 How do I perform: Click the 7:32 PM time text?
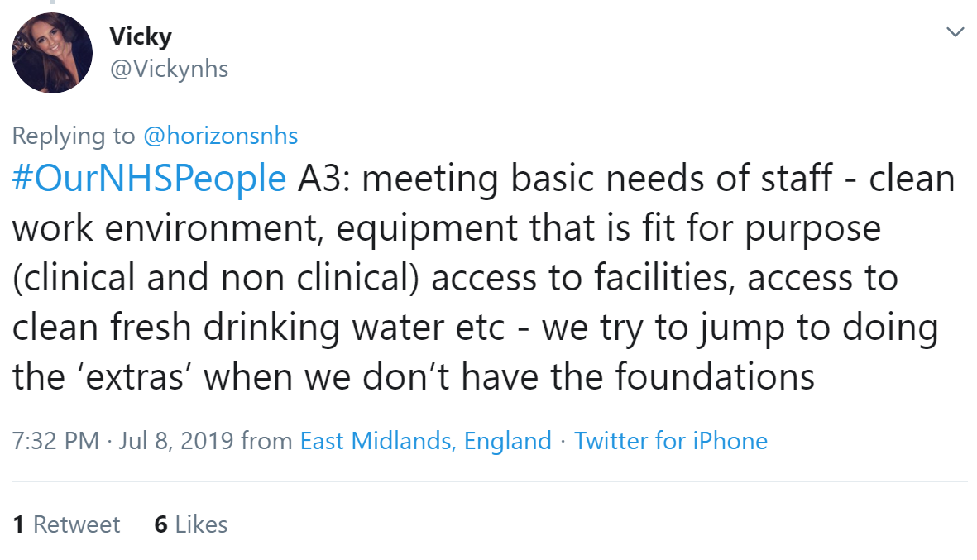(x=55, y=441)
